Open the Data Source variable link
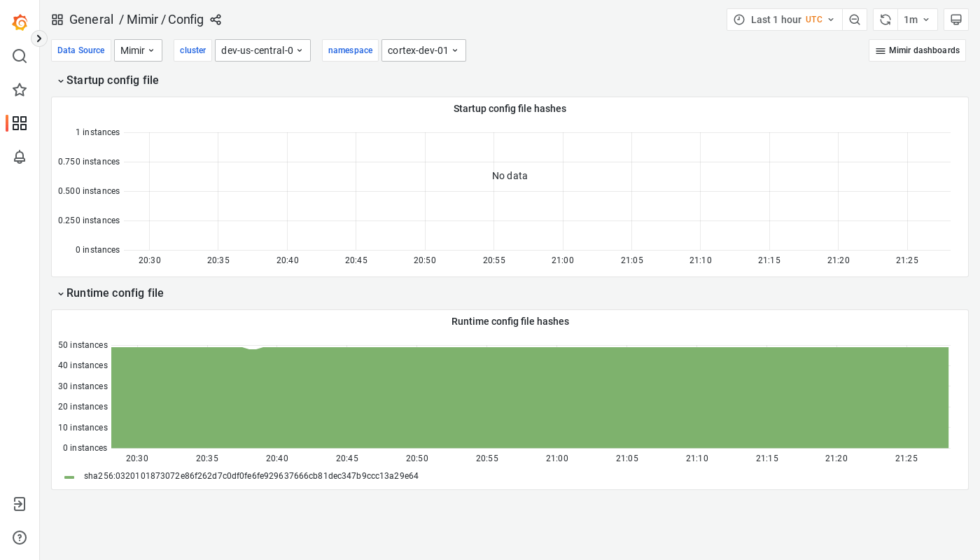980x560 pixels. pos(80,50)
